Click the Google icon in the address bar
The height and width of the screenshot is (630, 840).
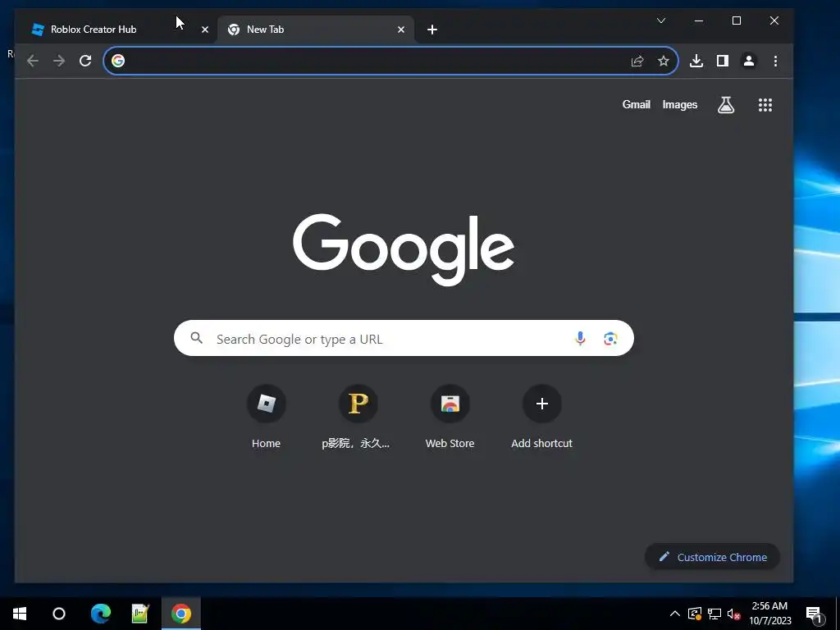pyautogui.click(x=118, y=61)
